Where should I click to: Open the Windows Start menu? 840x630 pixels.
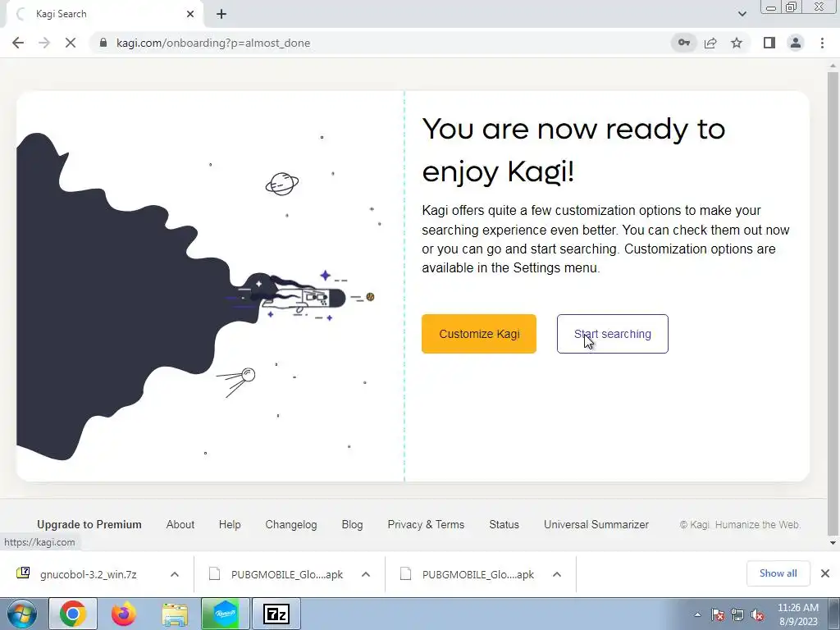[x=21, y=614]
